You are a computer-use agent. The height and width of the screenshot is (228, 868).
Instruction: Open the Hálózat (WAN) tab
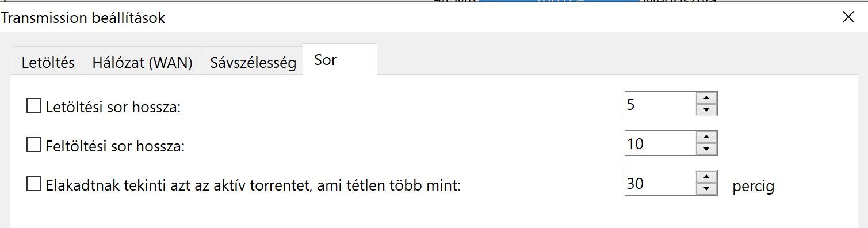click(x=142, y=62)
